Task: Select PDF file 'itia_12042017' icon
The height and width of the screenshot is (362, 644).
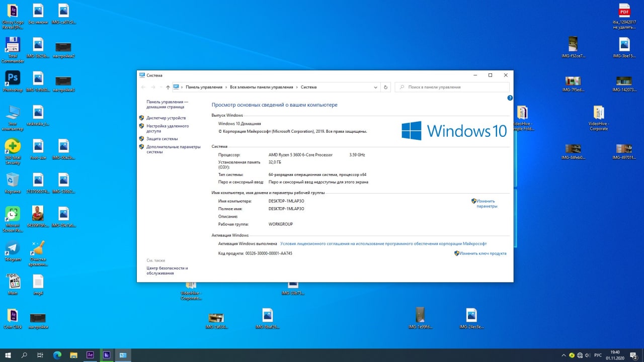Action: 624,16
